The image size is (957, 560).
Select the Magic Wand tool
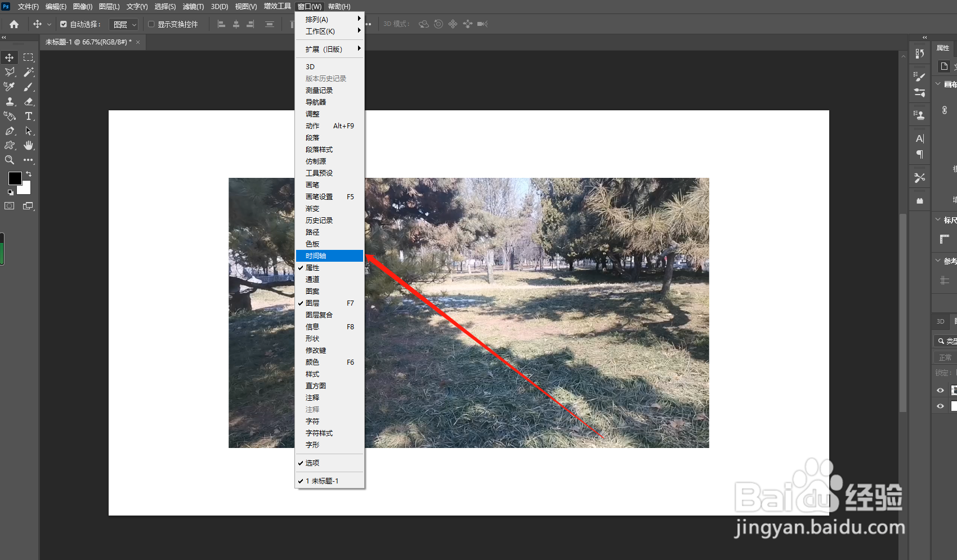point(28,72)
